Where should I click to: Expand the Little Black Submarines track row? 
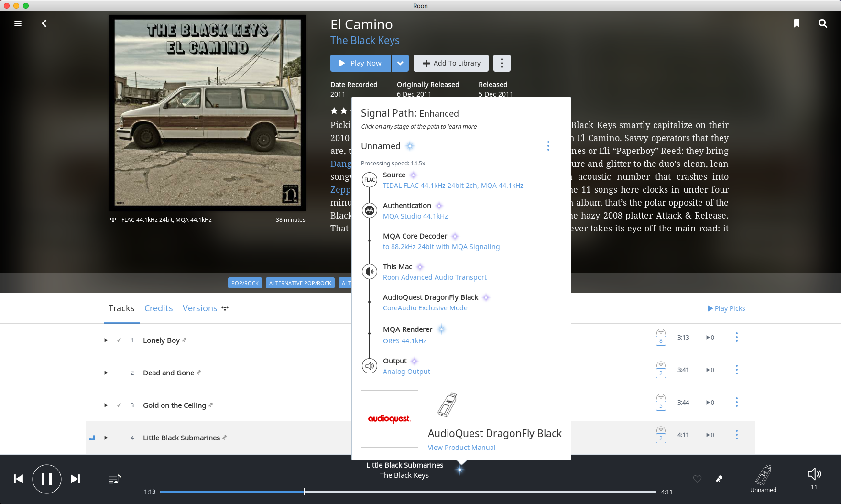[x=106, y=438]
